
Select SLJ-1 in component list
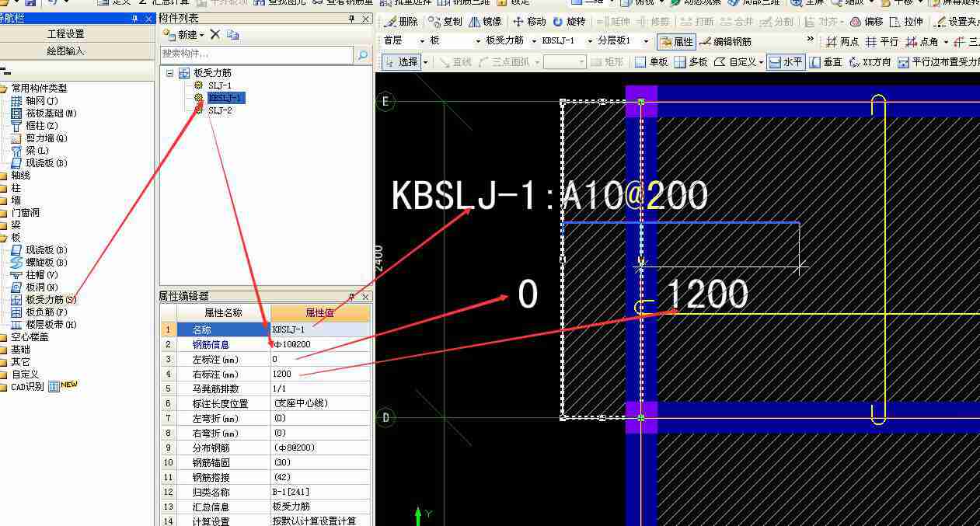[213, 85]
